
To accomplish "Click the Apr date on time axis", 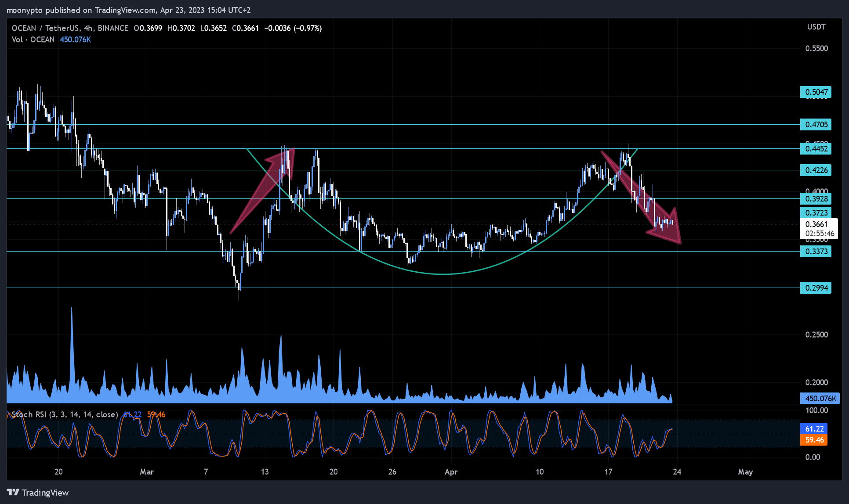I will (x=451, y=472).
